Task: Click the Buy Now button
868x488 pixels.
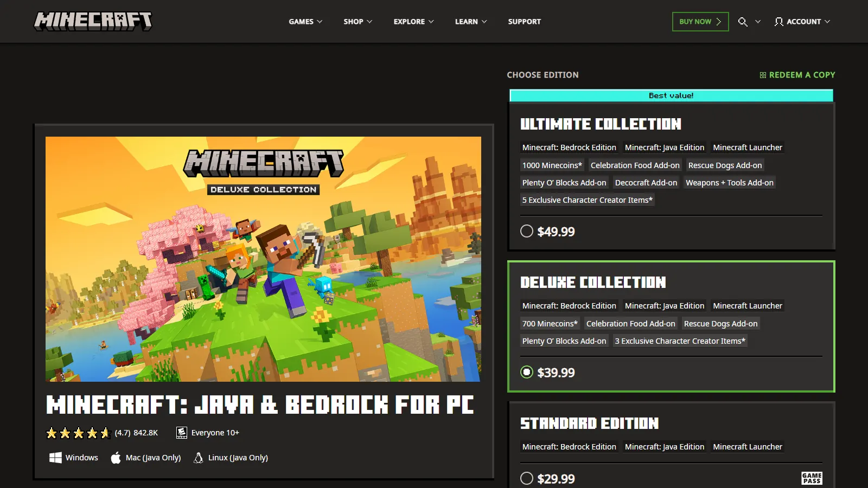Action: coord(700,22)
